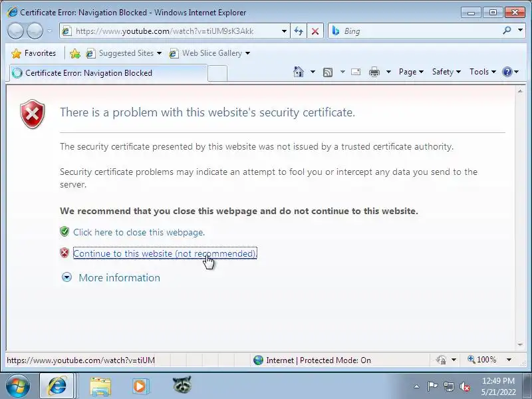
Task: Click the Refresh page button
Action: pos(299,31)
